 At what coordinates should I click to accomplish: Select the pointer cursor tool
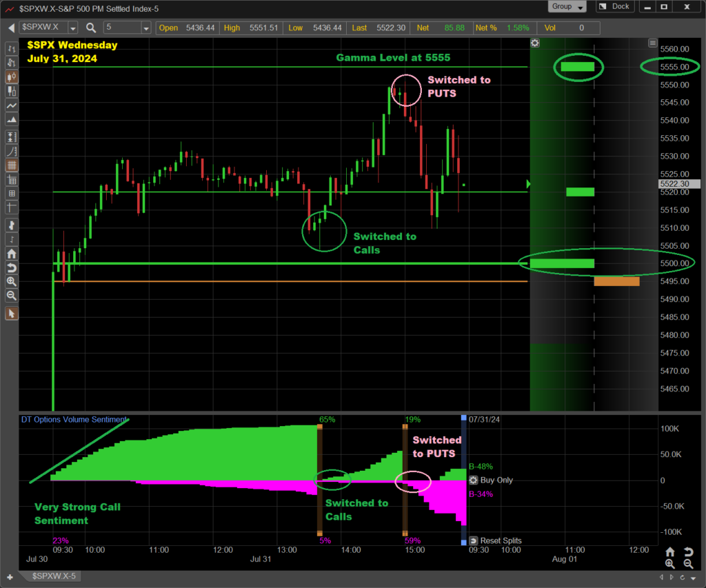pos(12,314)
